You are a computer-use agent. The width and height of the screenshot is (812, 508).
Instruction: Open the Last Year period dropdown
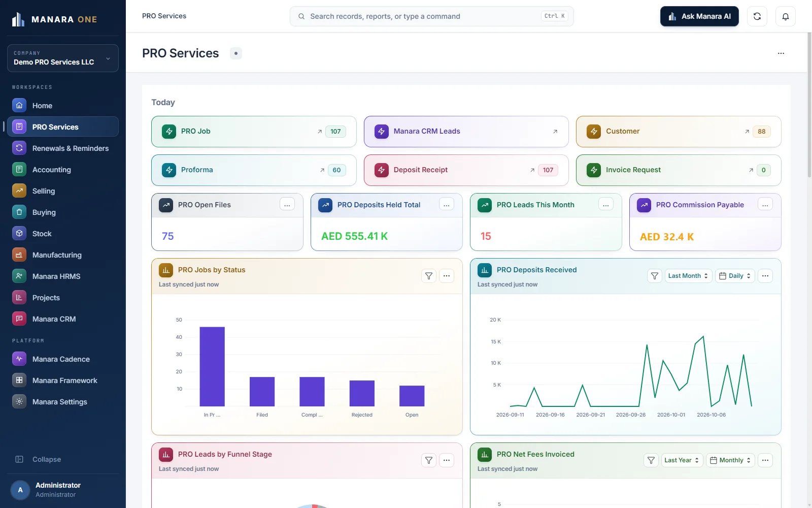click(x=682, y=460)
